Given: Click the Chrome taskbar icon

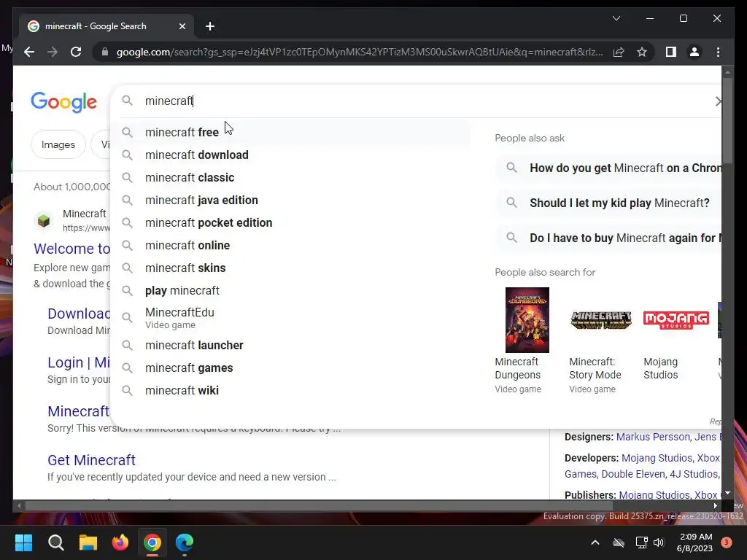Looking at the screenshot, I should 152,542.
